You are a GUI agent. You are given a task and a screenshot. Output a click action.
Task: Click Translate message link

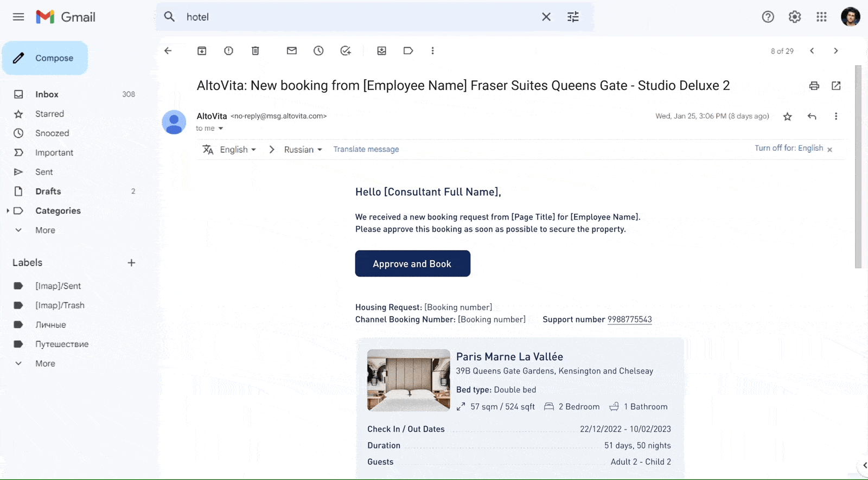[366, 149]
